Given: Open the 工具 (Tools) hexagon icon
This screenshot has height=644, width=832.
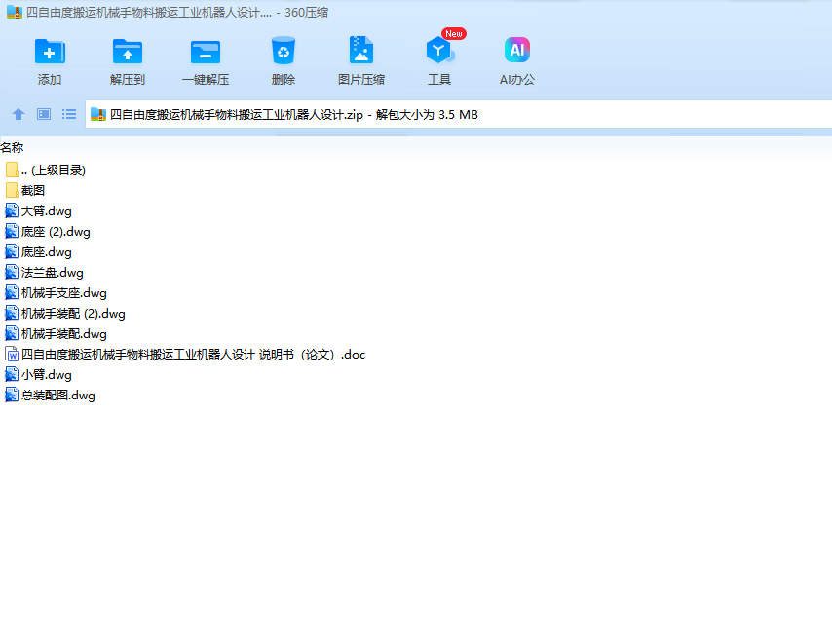Looking at the screenshot, I should [x=438, y=51].
